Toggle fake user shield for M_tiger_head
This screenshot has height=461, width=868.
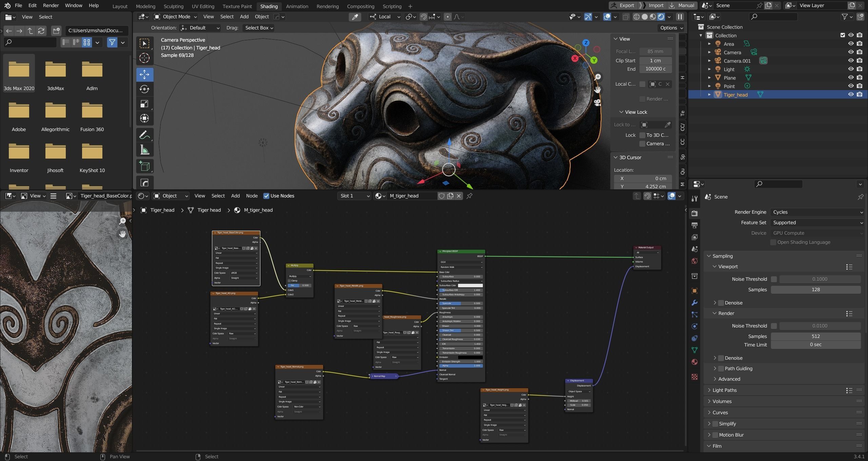pyautogui.click(x=441, y=196)
